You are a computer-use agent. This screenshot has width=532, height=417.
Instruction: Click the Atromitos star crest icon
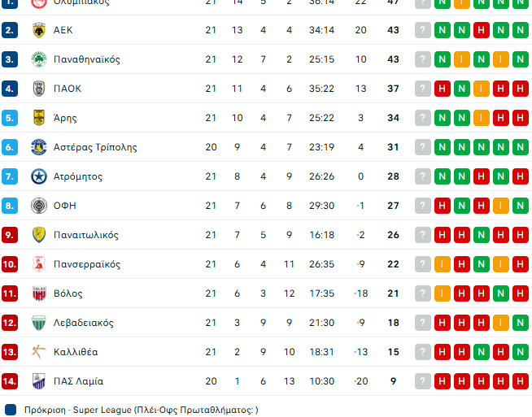38,176
